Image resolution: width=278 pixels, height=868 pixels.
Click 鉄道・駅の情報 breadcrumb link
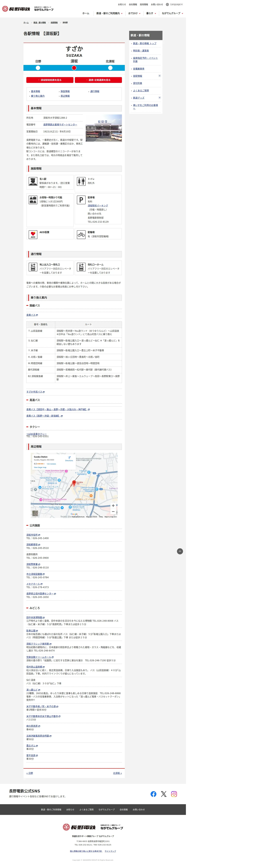(x=40, y=23)
